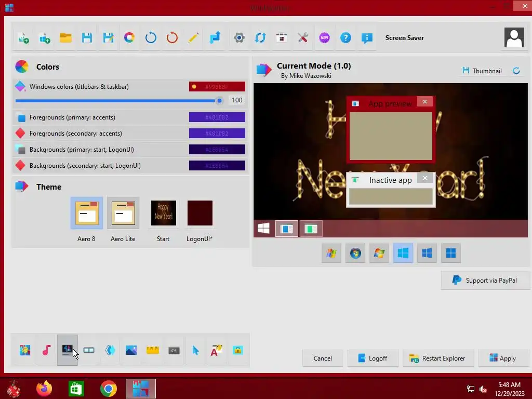The width and height of the screenshot is (532, 399).
Task: Select the Windows 10 logo preview button
Action: coord(427,253)
